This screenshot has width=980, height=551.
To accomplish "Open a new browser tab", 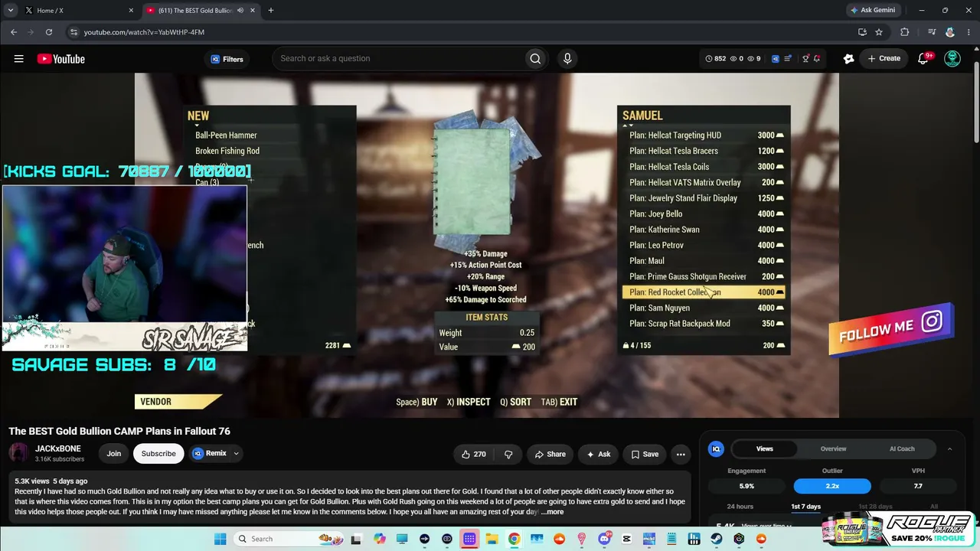I will [x=271, y=11].
